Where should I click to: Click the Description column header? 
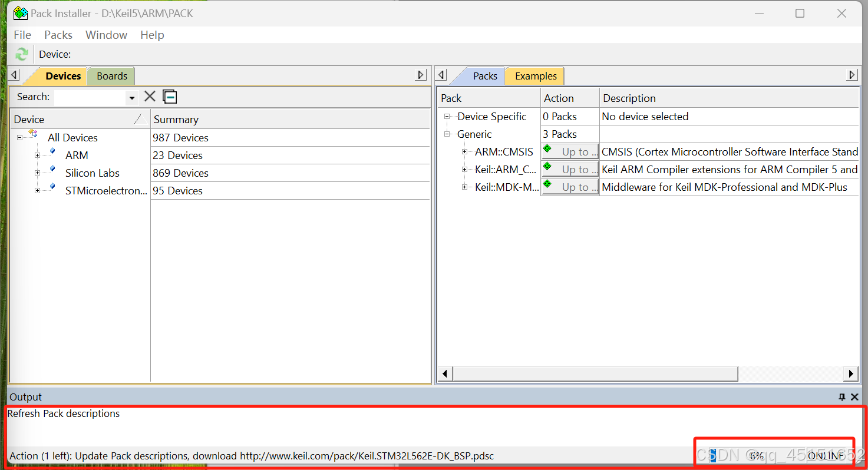click(729, 98)
